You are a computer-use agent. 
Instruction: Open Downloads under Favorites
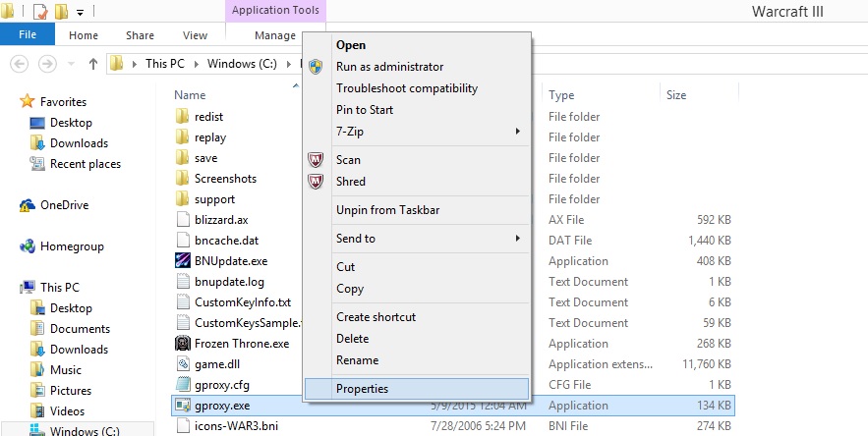click(x=79, y=142)
